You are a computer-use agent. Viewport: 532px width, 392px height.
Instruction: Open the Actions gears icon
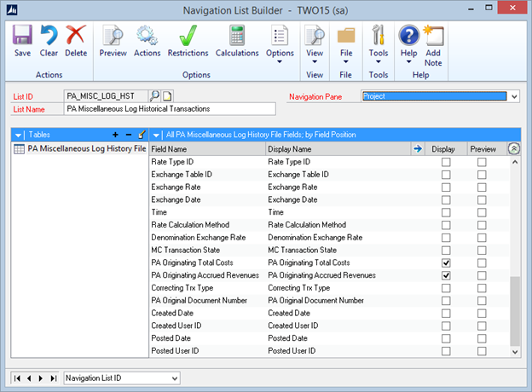click(147, 35)
